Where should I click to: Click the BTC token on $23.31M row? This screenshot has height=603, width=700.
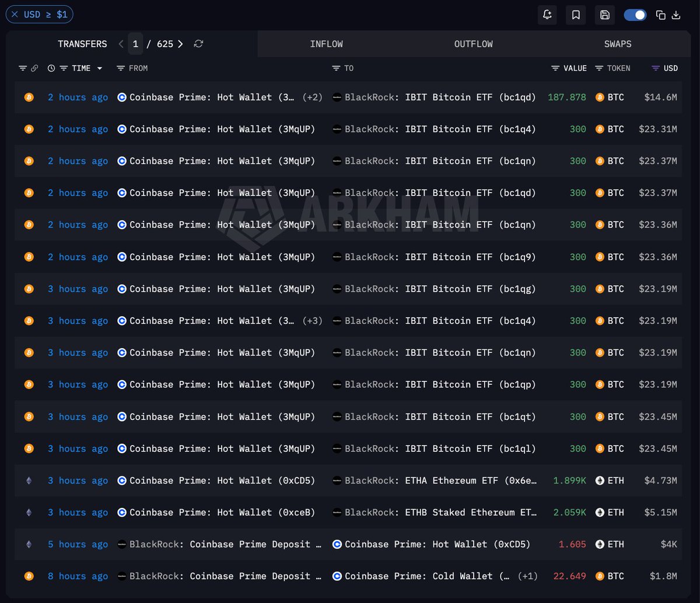610,129
